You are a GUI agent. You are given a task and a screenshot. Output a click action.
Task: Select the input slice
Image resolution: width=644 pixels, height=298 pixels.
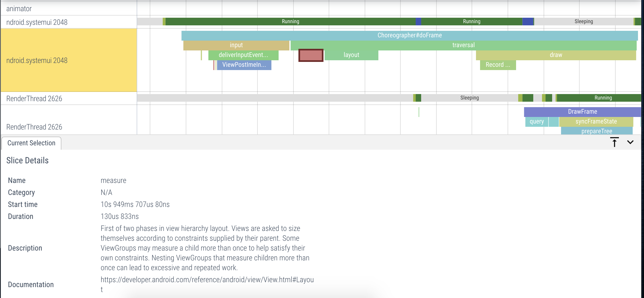pyautogui.click(x=236, y=45)
